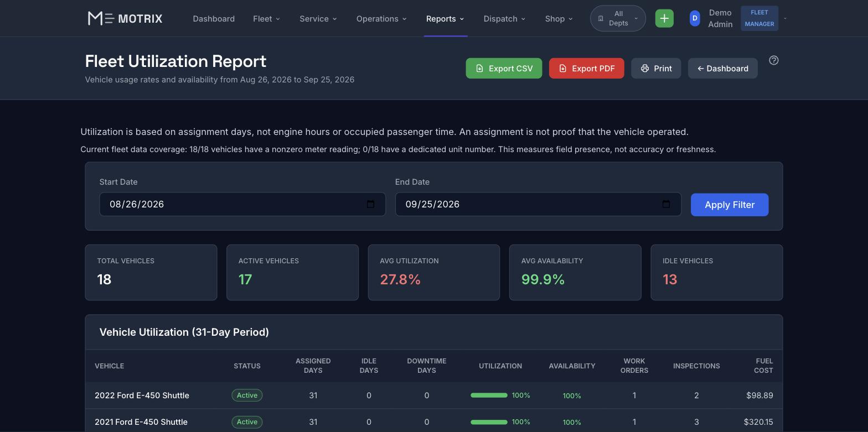Click the Active badge for 2021 Ford E-450
Screen dimensions: 868x432
[x=247, y=422]
